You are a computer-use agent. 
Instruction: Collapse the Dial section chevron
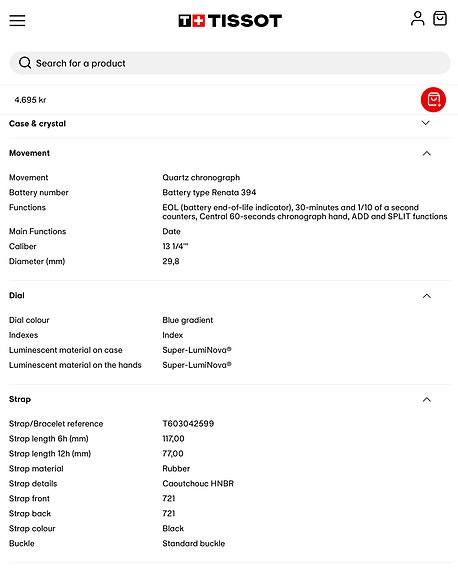426,296
